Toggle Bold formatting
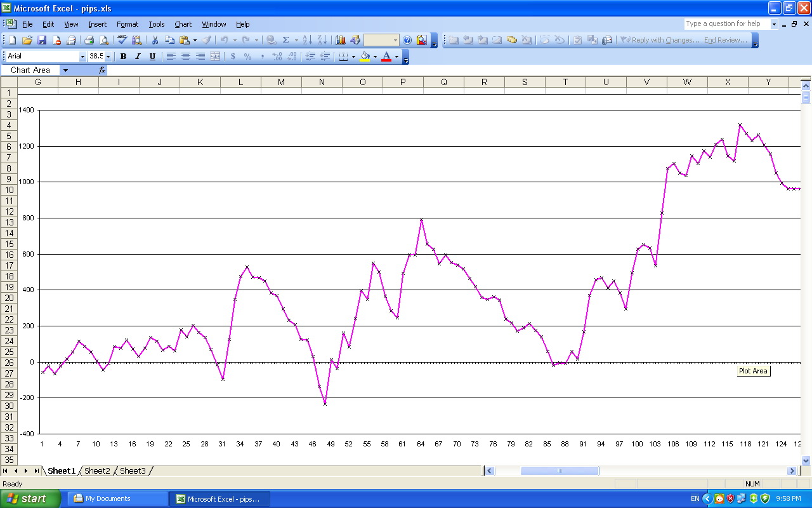 click(123, 57)
